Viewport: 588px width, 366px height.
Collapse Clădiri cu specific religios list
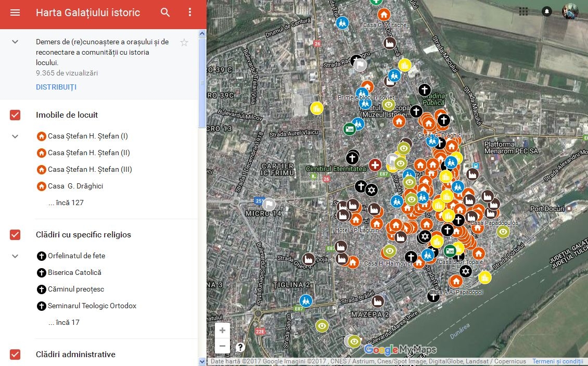coord(15,256)
